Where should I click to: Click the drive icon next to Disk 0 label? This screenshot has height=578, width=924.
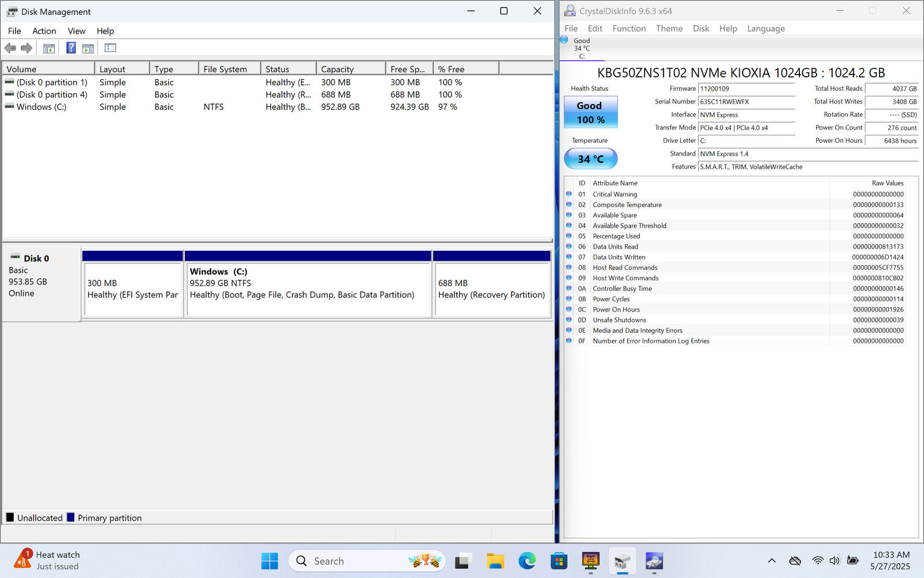tap(15, 256)
